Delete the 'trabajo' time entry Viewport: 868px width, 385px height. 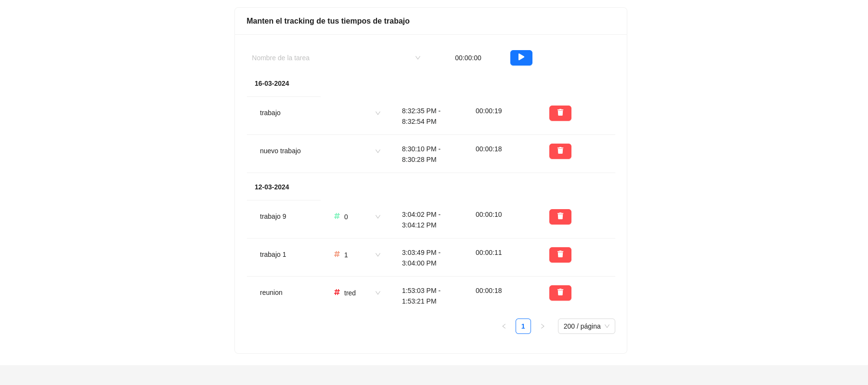(560, 113)
